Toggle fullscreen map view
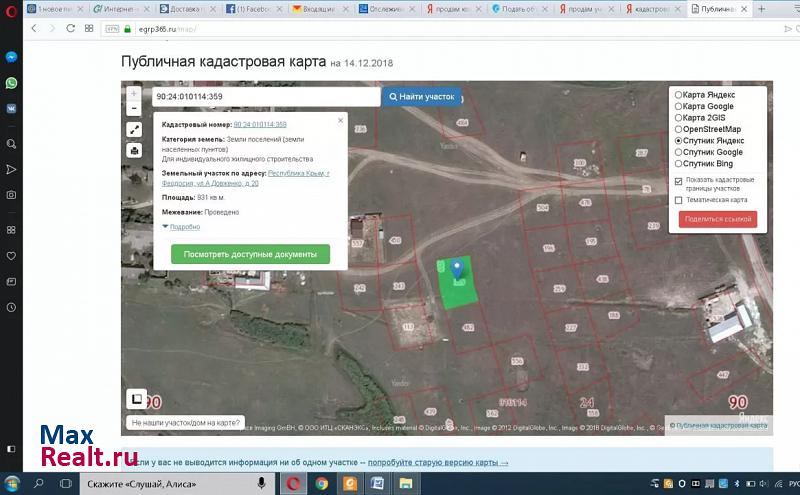The image size is (800, 495). (134, 130)
